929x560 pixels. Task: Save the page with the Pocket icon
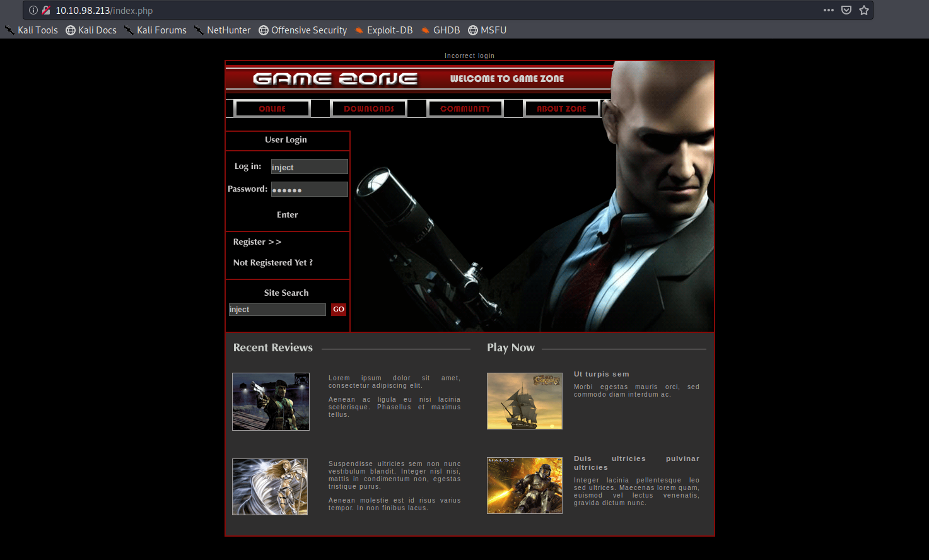tap(846, 10)
